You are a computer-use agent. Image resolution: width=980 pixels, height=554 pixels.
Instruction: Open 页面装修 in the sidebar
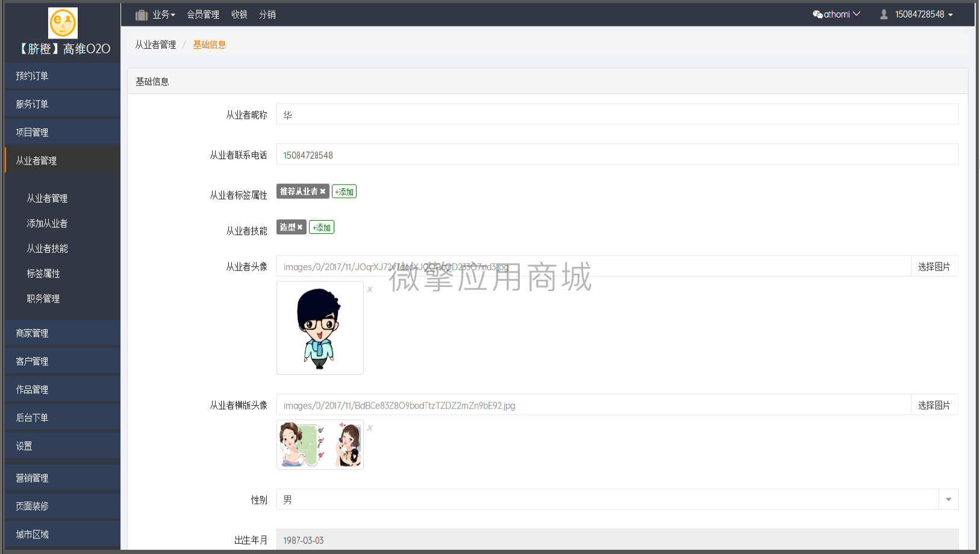pyautogui.click(x=63, y=506)
